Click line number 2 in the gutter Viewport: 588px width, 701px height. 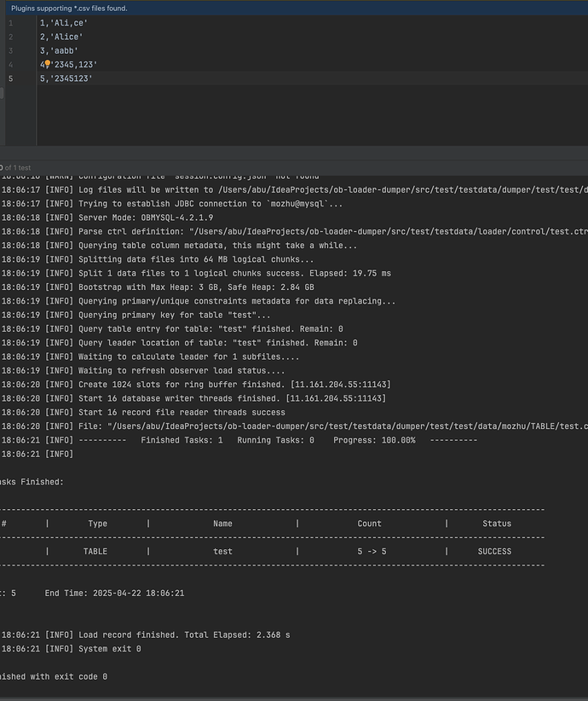11,37
